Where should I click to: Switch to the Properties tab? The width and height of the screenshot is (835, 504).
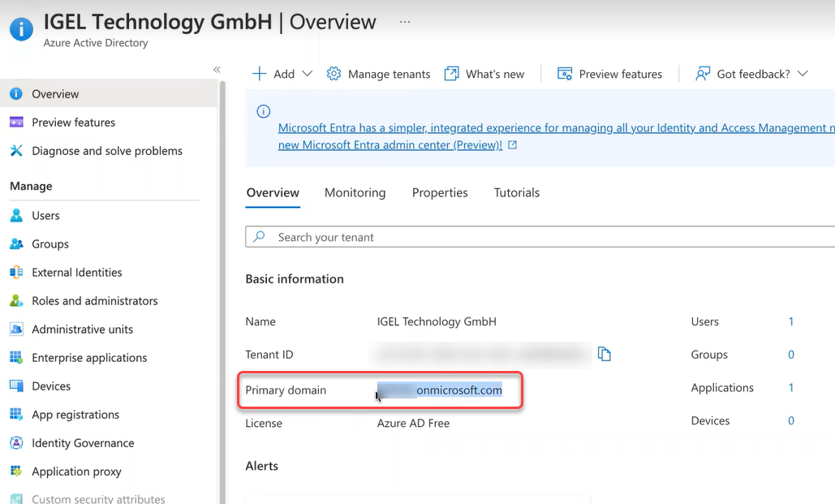440,193
